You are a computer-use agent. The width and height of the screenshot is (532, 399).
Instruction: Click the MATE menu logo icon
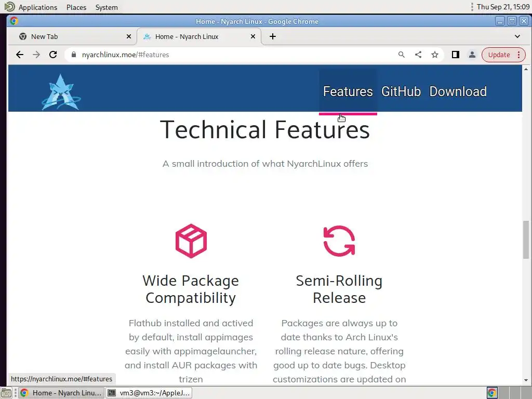pyautogui.click(x=9, y=7)
